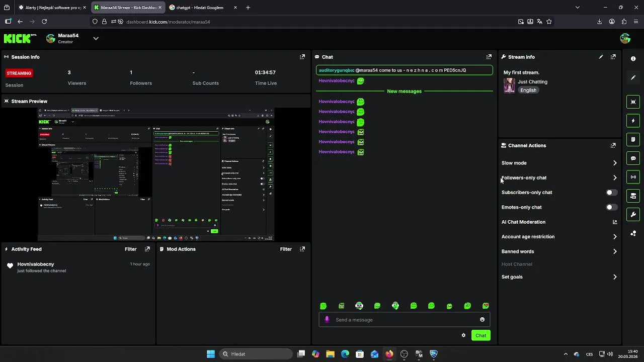Viewport: 644px width, 362px height.
Task: Pop out the Chat panel
Action: [489, 57]
